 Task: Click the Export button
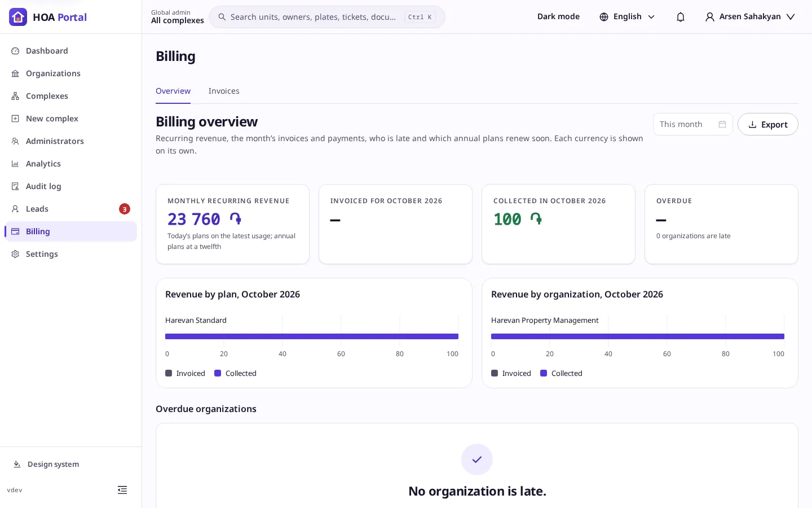(x=768, y=124)
